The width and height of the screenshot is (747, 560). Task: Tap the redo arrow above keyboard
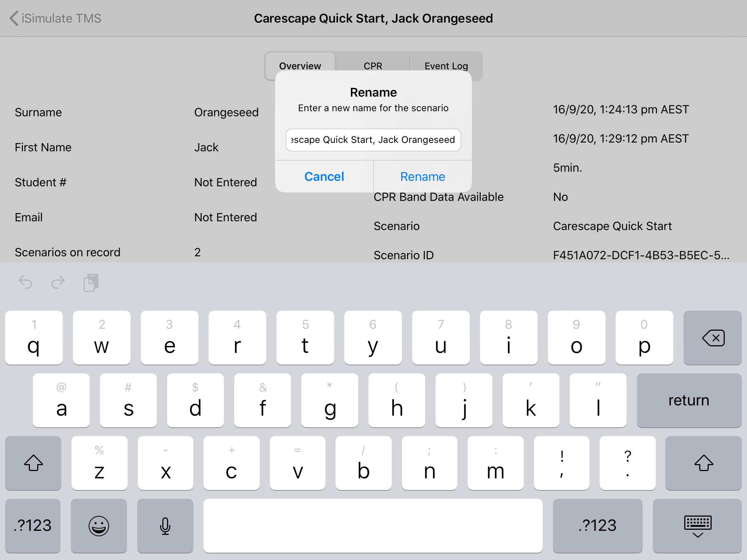(x=58, y=283)
